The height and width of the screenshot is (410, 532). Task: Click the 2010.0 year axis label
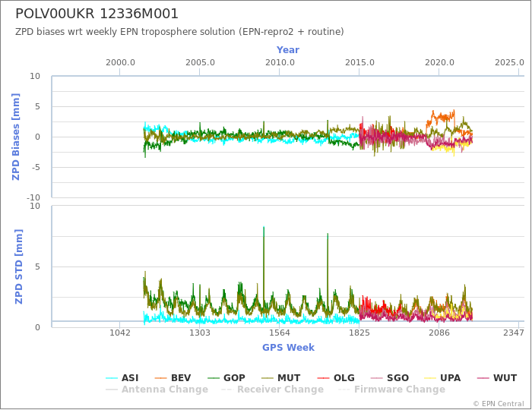pos(280,63)
